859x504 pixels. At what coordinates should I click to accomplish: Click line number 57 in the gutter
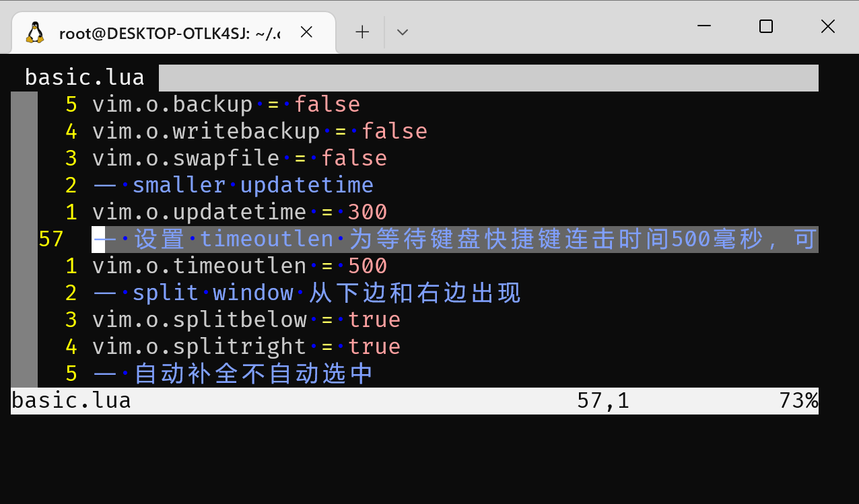coord(51,239)
